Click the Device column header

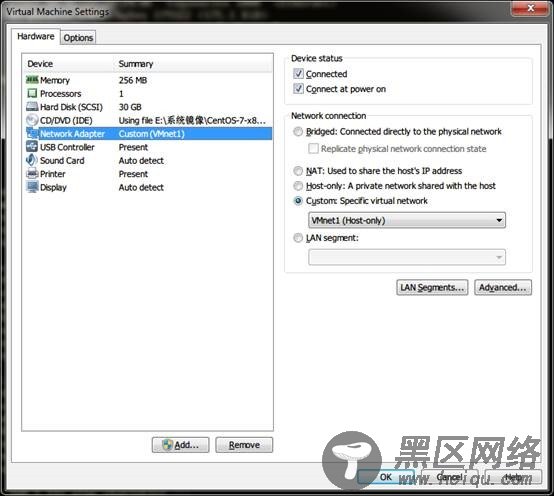pyautogui.click(x=40, y=64)
